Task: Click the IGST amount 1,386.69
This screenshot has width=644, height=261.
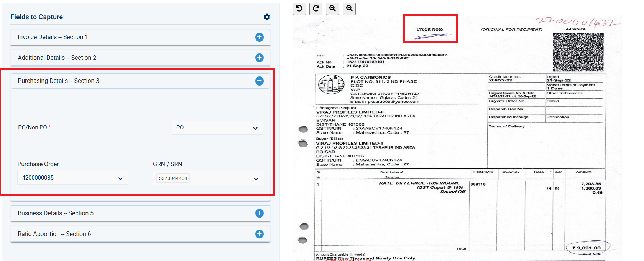Action: [x=591, y=188]
